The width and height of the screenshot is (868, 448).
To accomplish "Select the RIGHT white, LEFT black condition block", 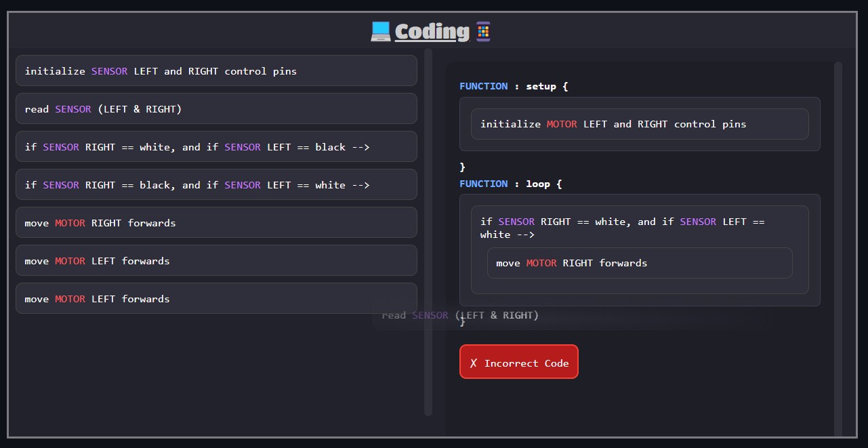I will tap(216, 147).
